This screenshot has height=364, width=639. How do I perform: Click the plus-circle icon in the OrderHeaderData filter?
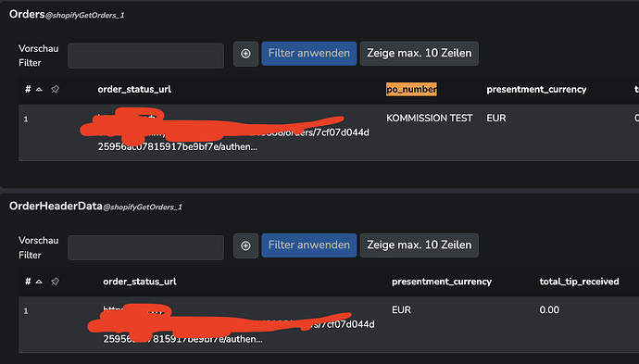(245, 245)
